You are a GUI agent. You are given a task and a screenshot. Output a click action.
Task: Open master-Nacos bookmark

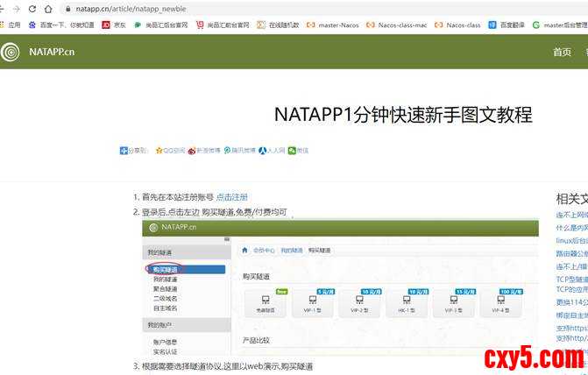tap(335, 25)
